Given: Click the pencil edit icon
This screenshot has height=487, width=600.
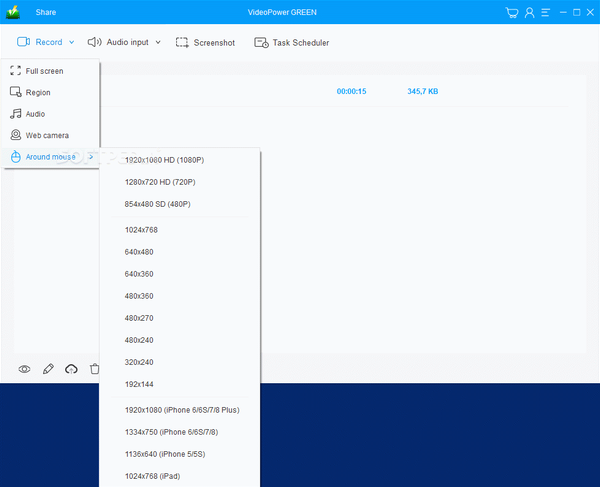Looking at the screenshot, I should pos(48,369).
